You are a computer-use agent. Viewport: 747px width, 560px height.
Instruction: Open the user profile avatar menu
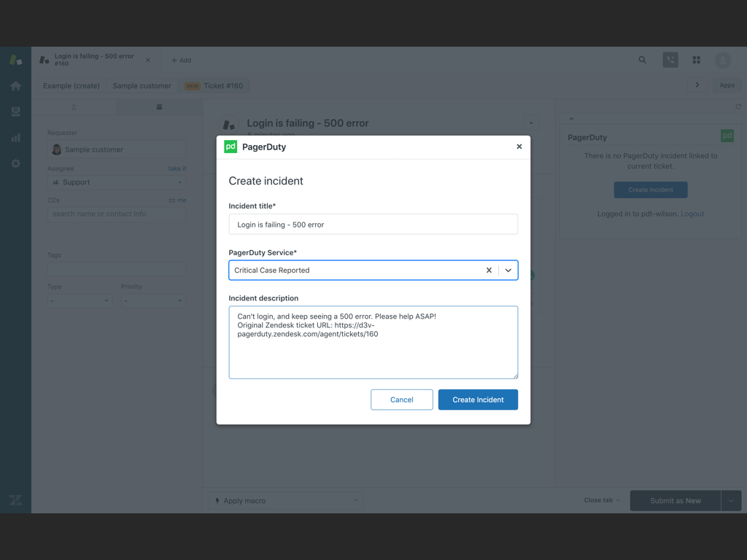tap(722, 60)
